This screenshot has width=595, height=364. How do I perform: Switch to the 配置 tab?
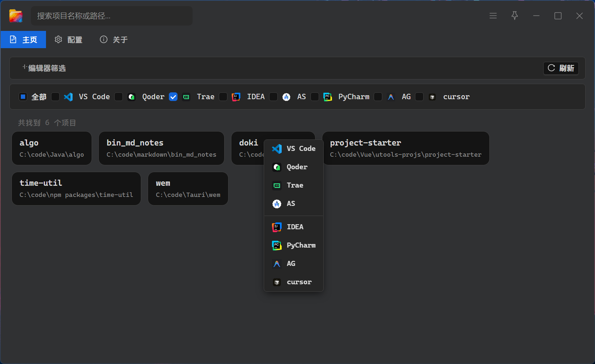69,40
